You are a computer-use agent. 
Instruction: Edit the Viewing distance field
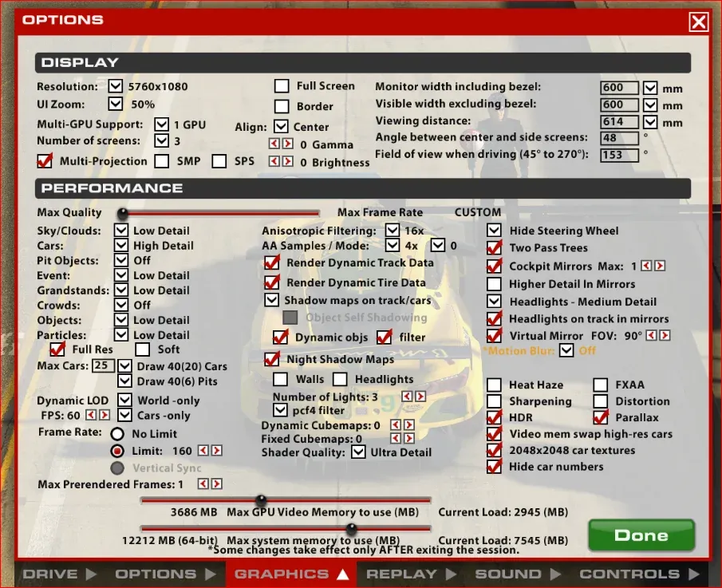point(619,122)
